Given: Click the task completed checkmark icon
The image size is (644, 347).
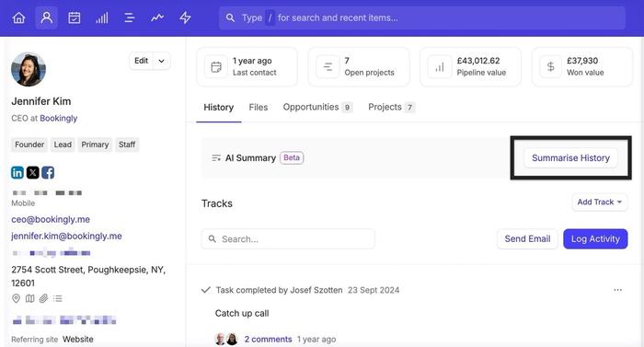Looking at the screenshot, I should [x=206, y=290].
